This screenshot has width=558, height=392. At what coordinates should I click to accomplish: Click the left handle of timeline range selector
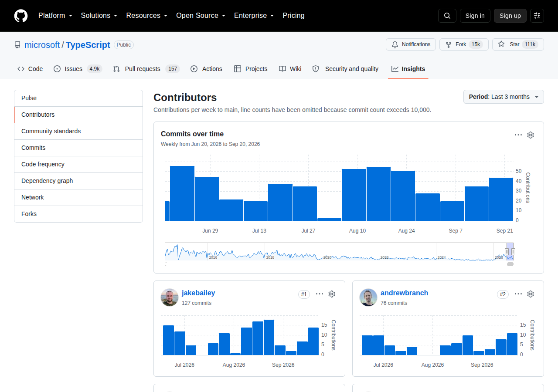(x=507, y=252)
